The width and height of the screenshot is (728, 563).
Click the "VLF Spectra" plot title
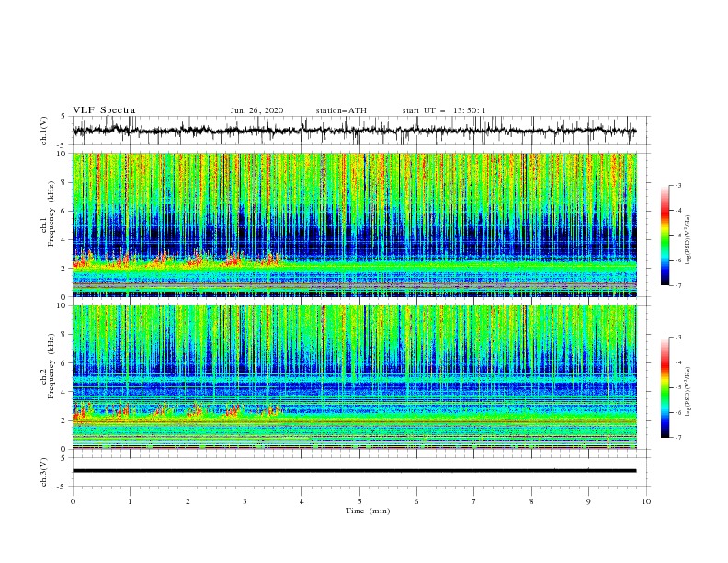coord(104,110)
